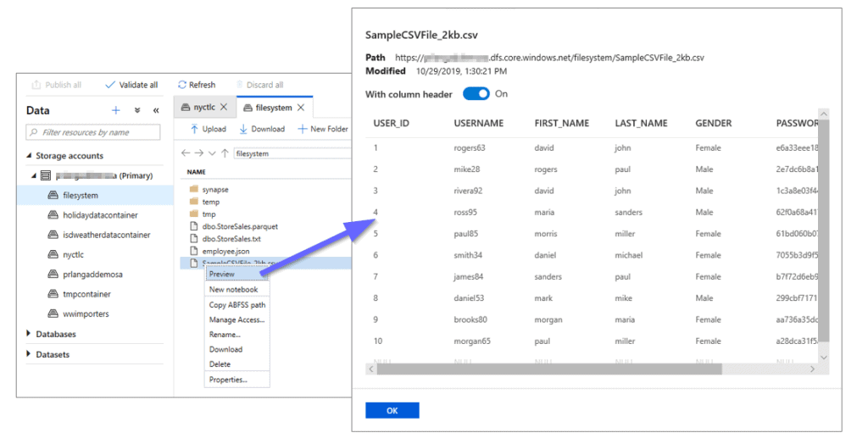This screenshot has height=444, width=868.
Task: Collapse the Storage accounts tree section
Action: tap(30, 156)
